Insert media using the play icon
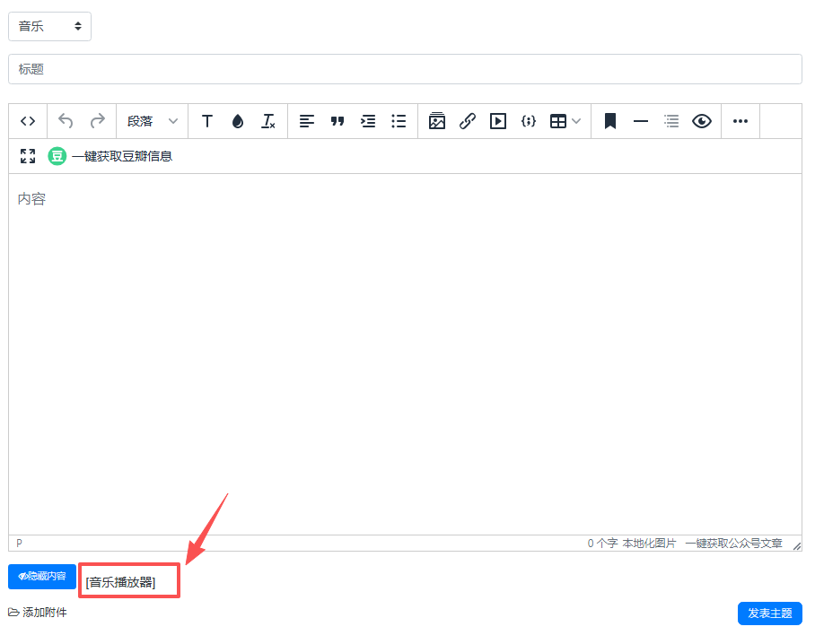The image size is (815, 644). [x=498, y=121]
